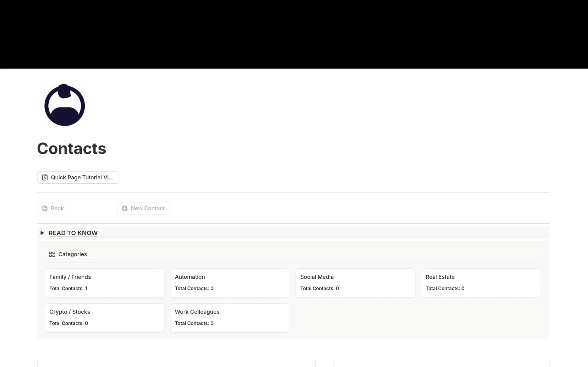588x367 pixels.
Task: Click the Contacts page avatar icon
Action: (x=64, y=106)
